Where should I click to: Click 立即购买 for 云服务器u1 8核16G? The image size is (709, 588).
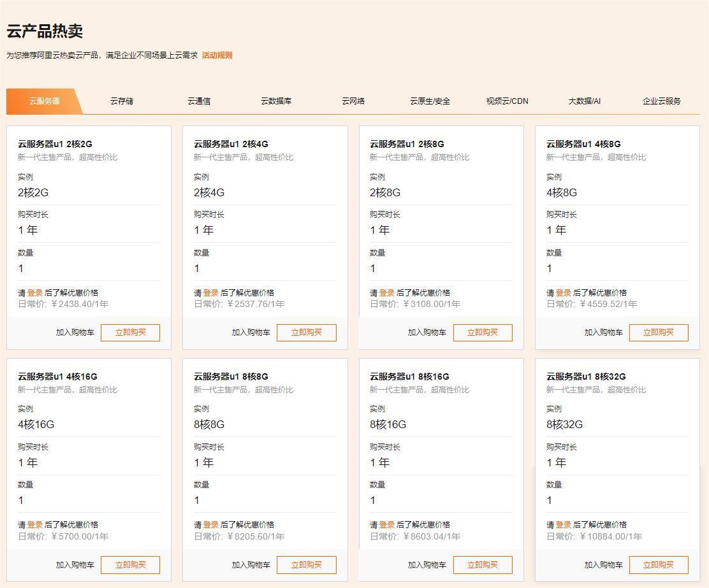coord(483,565)
